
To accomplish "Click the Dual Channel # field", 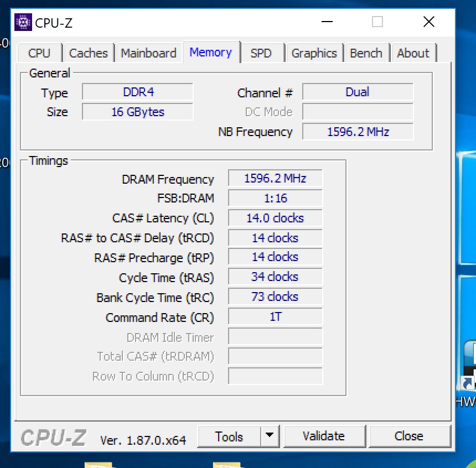I will click(358, 91).
